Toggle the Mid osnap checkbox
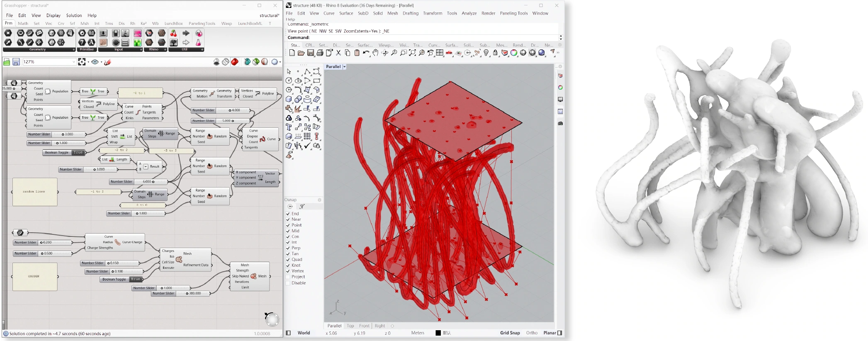Viewport: 868px width, 341px height. [x=288, y=231]
